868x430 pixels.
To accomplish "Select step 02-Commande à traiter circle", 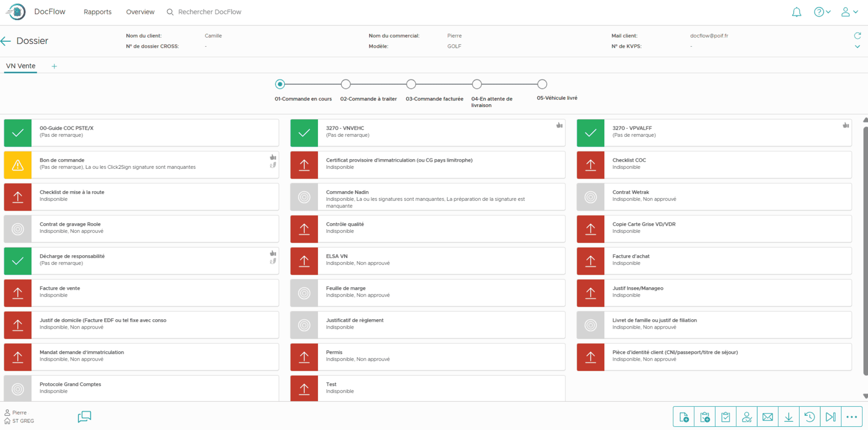I will coord(346,84).
